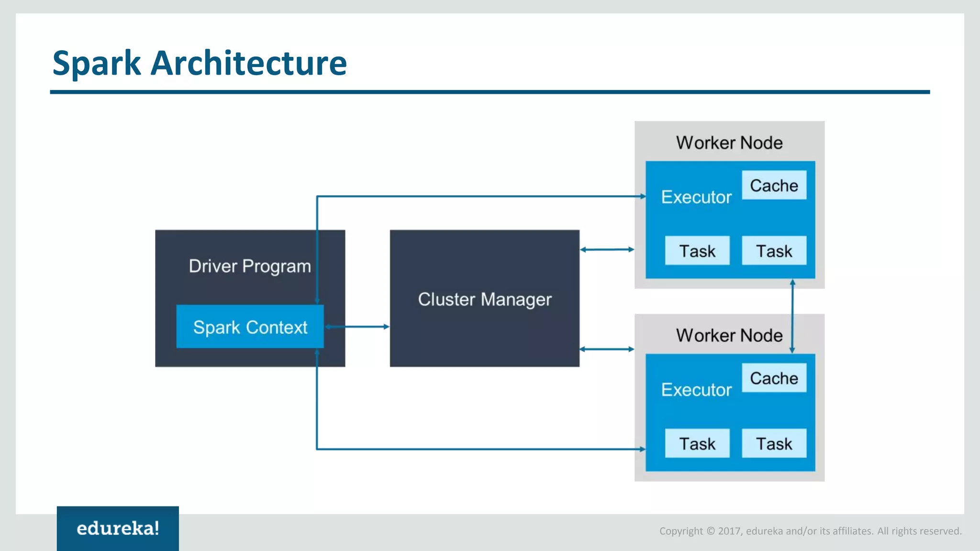The width and height of the screenshot is (980, 551).
Task: Click the right Task in bottom worker
Action: click(774, 443)
